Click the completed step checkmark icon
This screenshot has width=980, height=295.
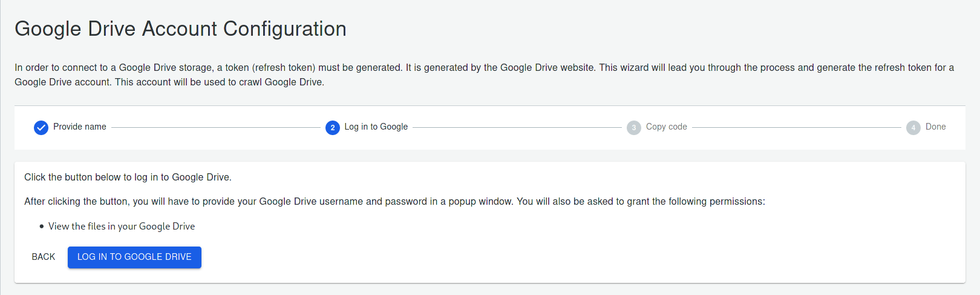tap(41, 127)
